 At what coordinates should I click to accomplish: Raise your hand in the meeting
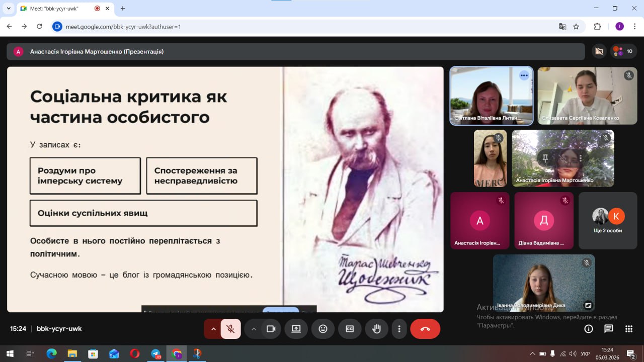[376, 329]
